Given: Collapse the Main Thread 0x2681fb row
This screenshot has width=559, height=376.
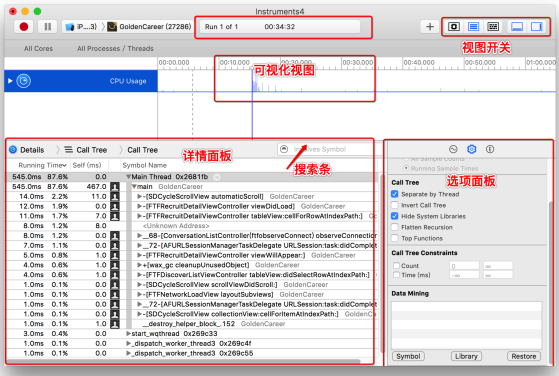Looking at the screenshot, I should coord(129,177).
